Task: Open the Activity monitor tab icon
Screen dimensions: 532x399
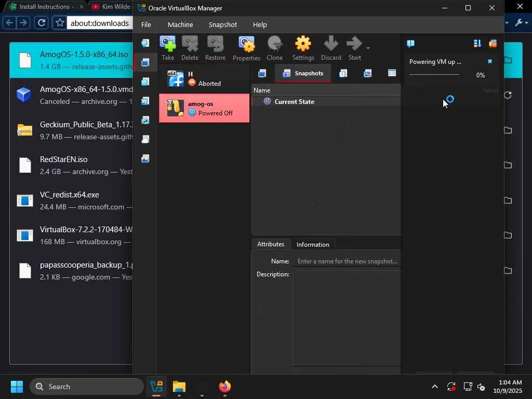Action: [367, 73]
